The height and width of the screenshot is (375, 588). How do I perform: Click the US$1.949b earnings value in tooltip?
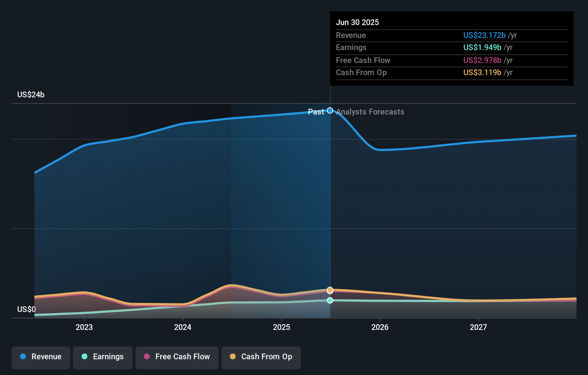coord(482,47)
